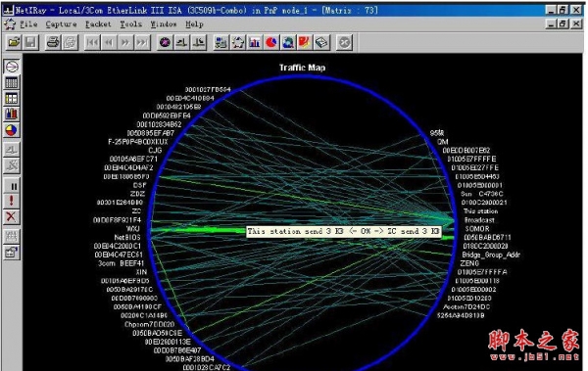Select the 'ZENO' node label
This screenshot has width=588, height=371.
point(469,263)
